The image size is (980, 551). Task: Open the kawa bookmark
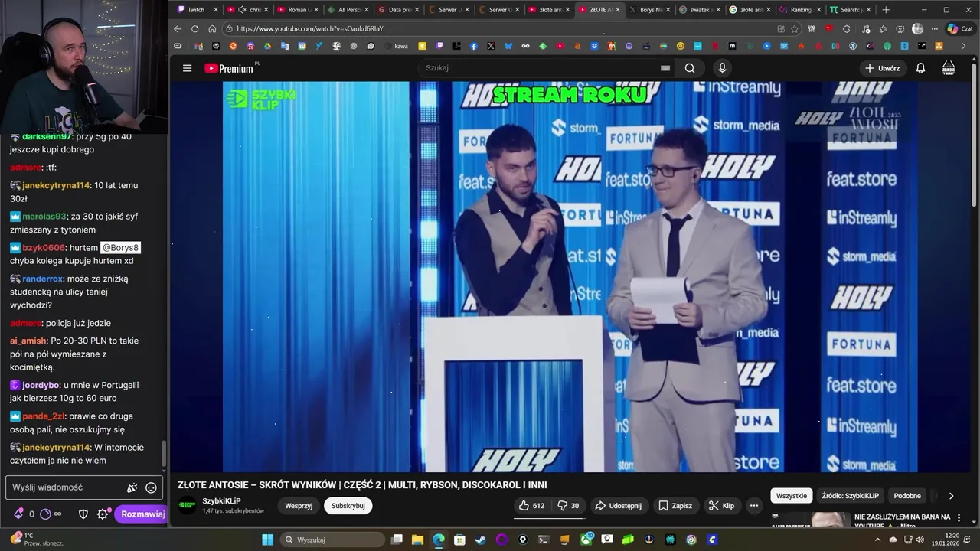pos(396,46)
